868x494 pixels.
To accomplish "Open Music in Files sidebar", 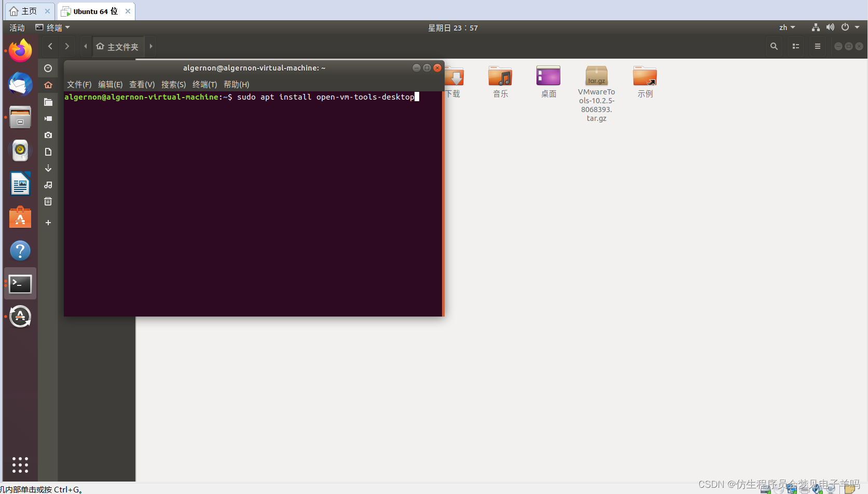I will click(48, 185).
